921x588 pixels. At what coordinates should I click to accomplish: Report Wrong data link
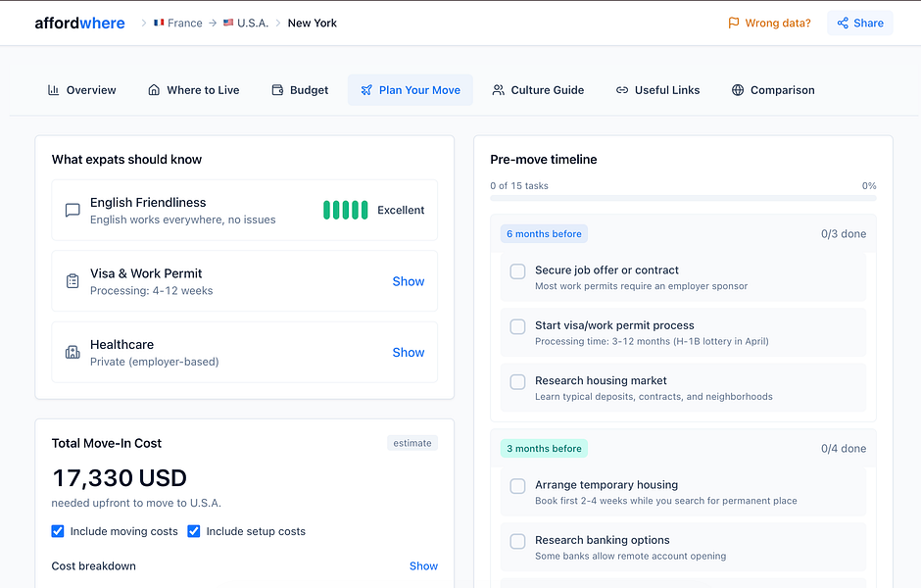769,23
